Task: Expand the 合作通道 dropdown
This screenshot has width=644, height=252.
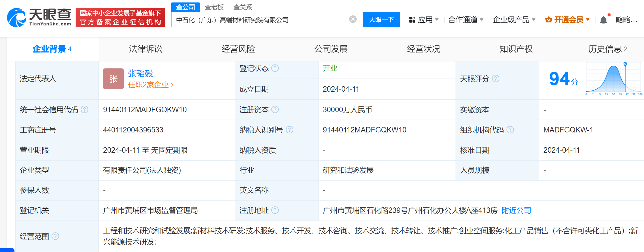Action: coord(465,20)
